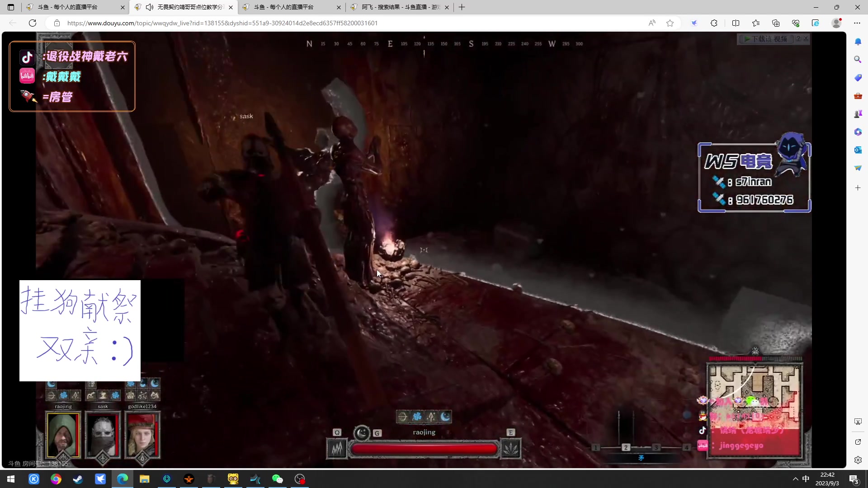The height and width of the screenshot is (488, 868).
Task: Open Google Chrome from taskbar
Action: 56,479
